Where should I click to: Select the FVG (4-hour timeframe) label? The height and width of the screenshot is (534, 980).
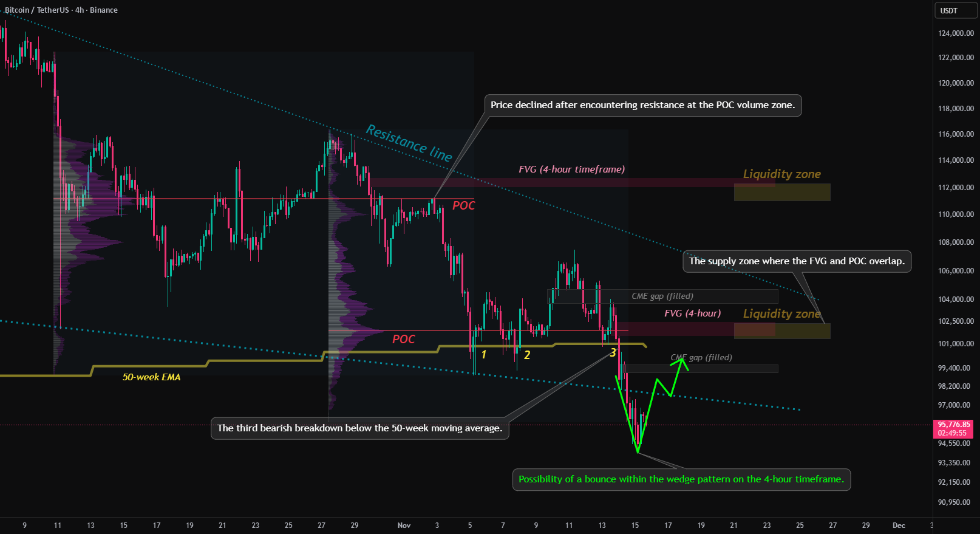pos(571,169)
